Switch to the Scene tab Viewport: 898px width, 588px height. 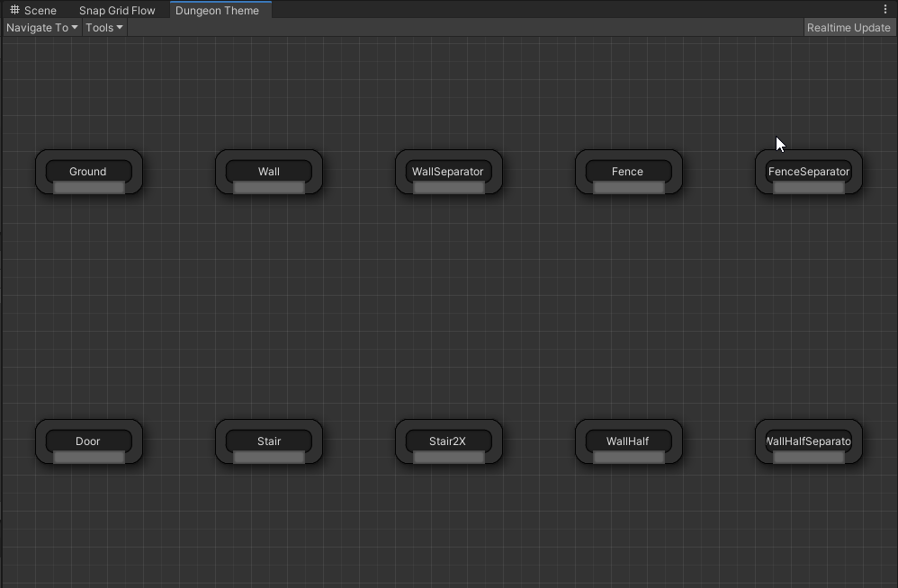pyautogui.click(x=33, y=10)
